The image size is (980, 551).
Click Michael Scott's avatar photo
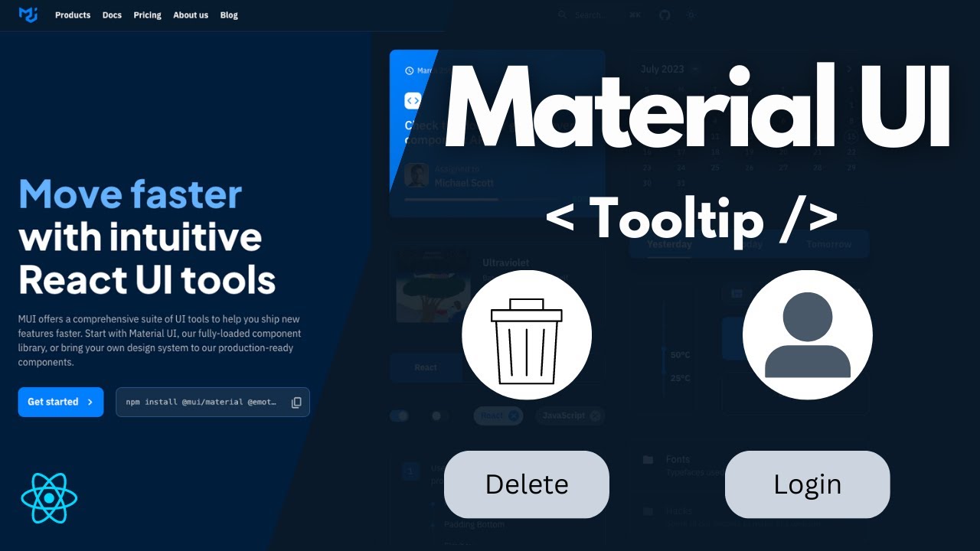416,175
